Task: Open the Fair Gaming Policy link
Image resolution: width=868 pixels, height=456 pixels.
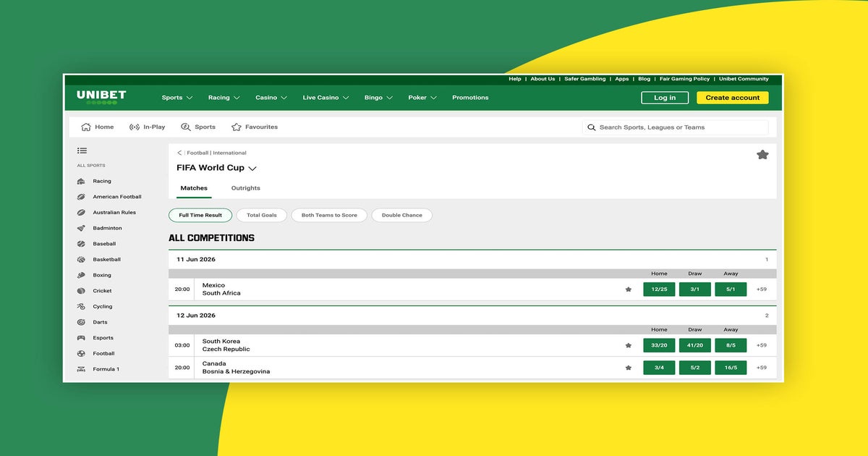Action: pyautogui.click(x=684, y=79)
